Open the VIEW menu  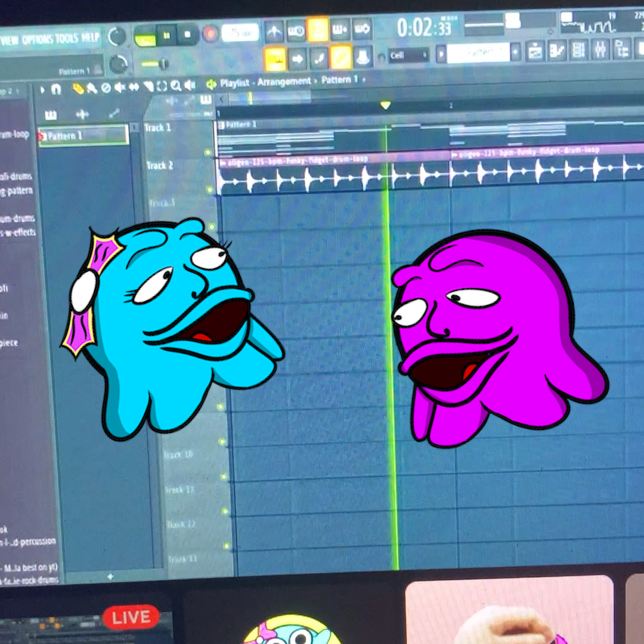(10, 41)
